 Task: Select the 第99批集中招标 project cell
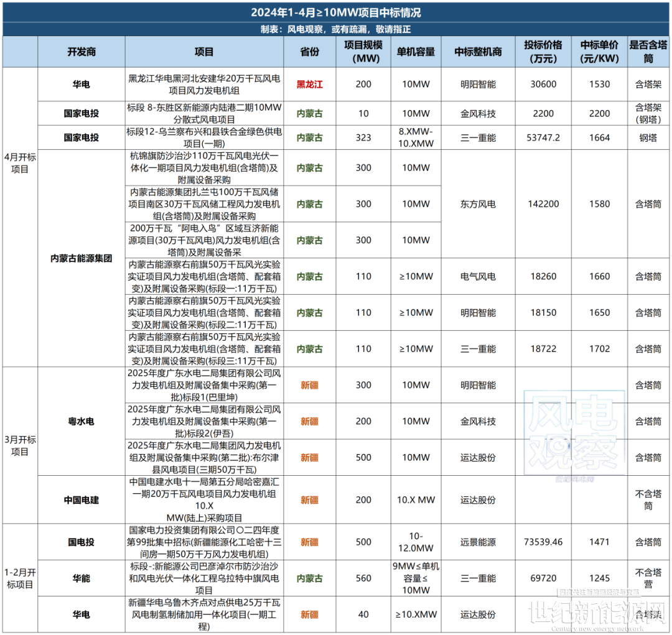point(204,542)
